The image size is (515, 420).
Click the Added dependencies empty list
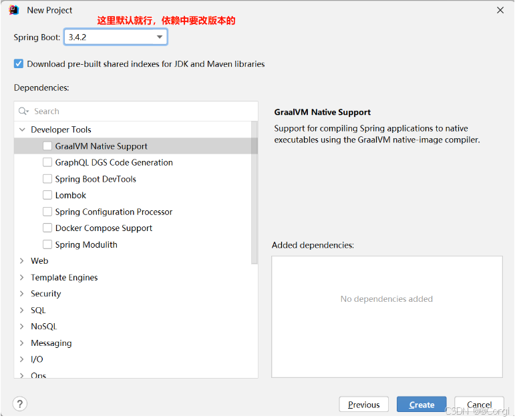coord(387,317)
